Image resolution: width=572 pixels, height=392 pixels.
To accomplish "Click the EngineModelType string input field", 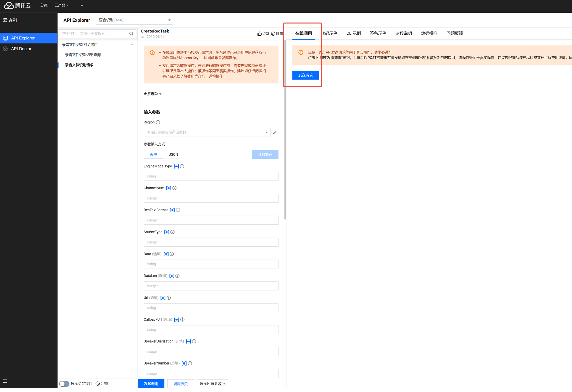I will (211, 176).
